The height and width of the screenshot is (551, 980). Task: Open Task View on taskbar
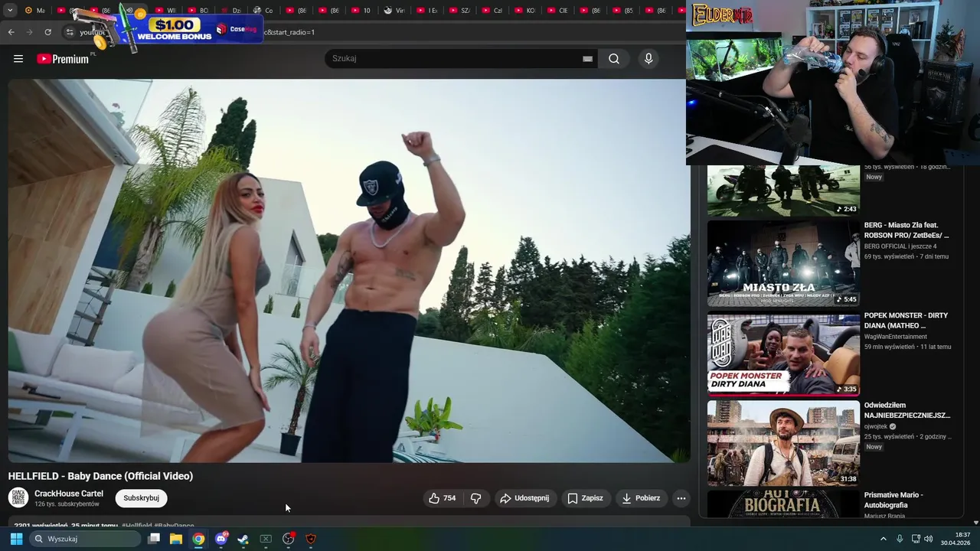(x=154, y=539)
